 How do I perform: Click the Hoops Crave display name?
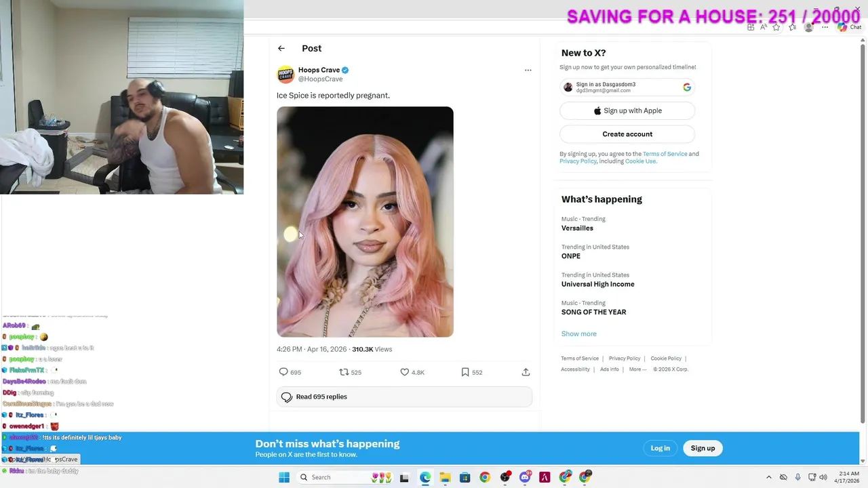319,70
